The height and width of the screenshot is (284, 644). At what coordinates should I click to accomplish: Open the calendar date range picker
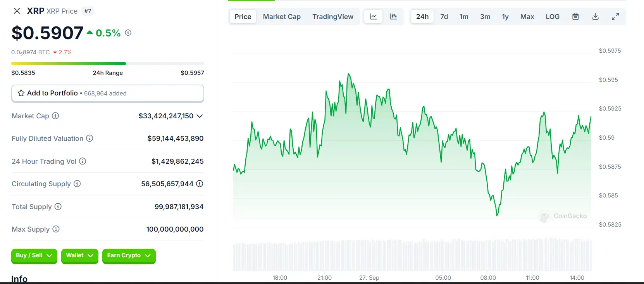coord(575,16)
